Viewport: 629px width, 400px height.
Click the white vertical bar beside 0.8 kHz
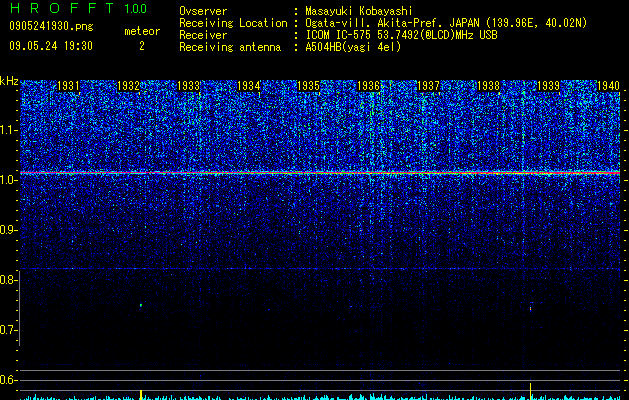point(20,308)
